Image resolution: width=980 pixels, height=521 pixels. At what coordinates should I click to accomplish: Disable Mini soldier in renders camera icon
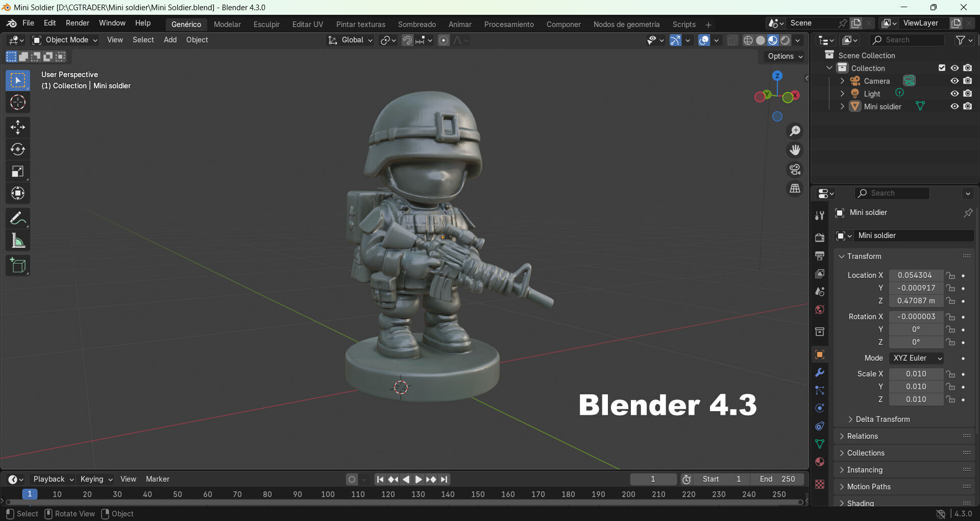[x=968, y=106]
